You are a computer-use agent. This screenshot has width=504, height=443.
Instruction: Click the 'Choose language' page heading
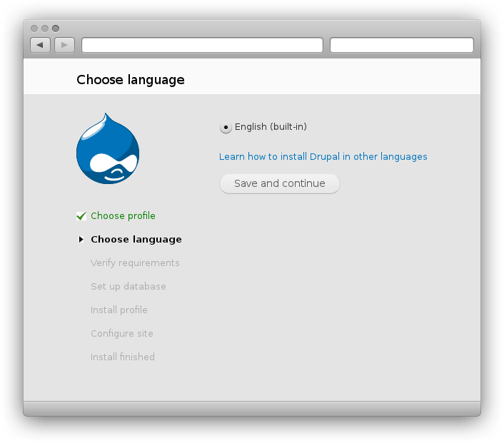(131, 80)
